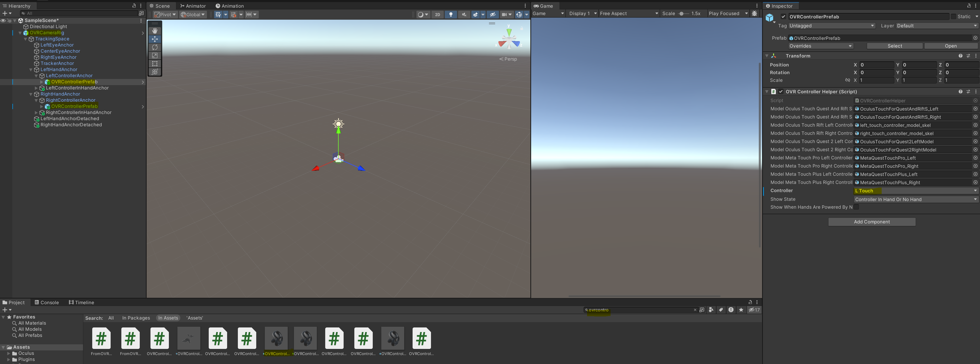Select the Rect transform tool
Screen dimensions: 980x364
(155, 64)
